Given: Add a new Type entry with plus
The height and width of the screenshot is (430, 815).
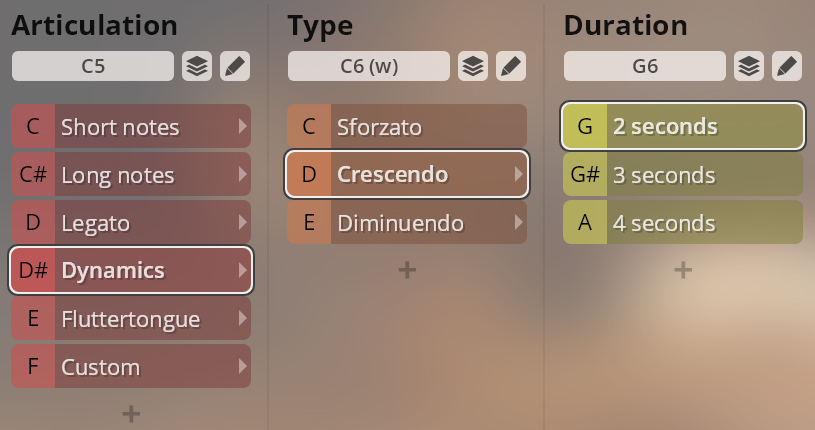Looking at the screenshot, I should pyautogui.click(x=407, y=269).
